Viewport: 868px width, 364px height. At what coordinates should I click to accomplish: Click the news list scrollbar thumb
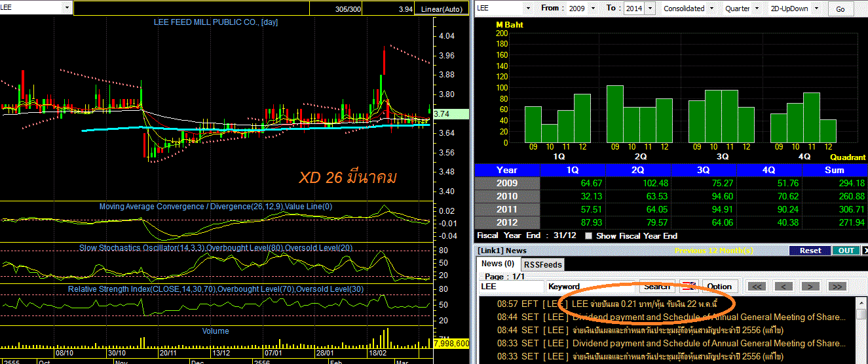(x=862, y=315)
